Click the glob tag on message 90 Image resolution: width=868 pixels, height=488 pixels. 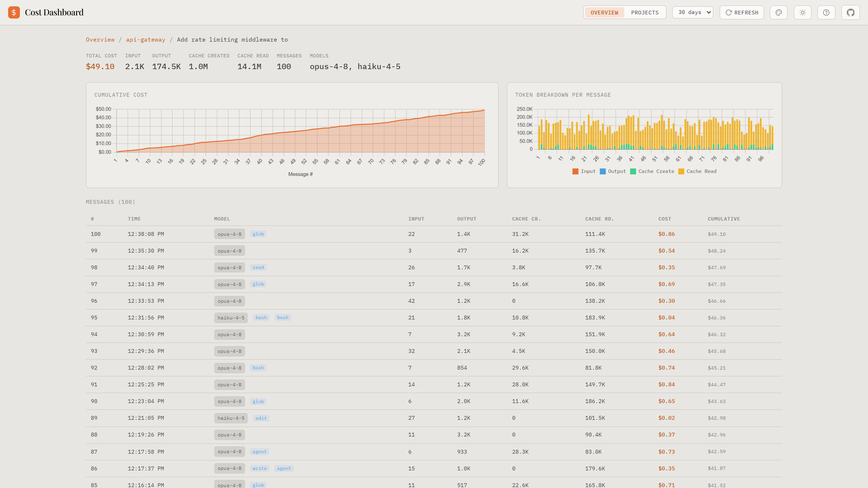[x=258, y=401]
